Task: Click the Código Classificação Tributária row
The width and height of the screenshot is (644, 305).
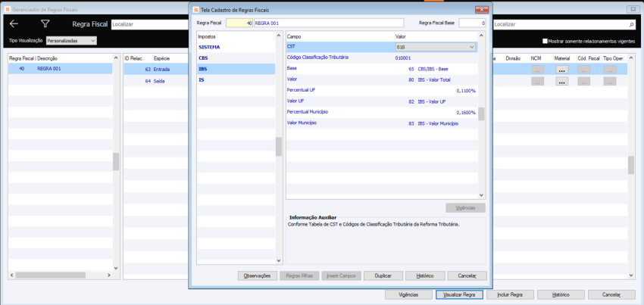Action: click(x=382, y=58)
